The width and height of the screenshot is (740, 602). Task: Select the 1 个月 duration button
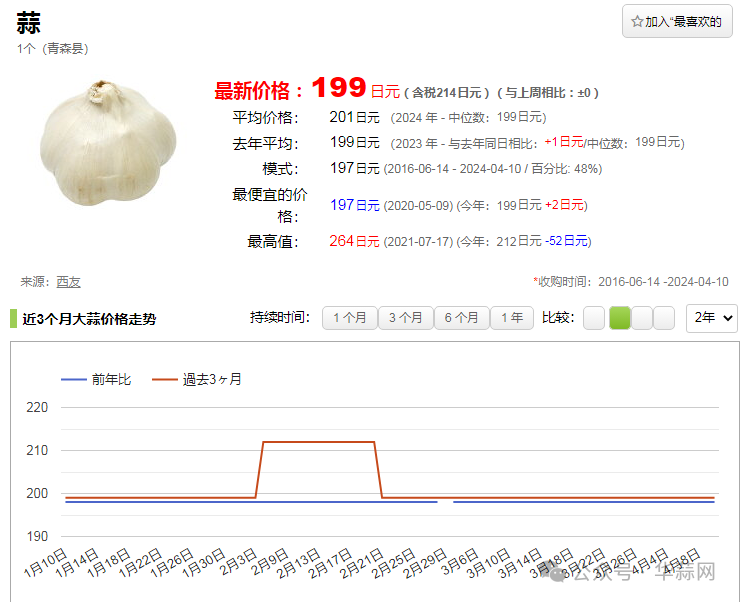pyautogui.click(x=350, y=318)
